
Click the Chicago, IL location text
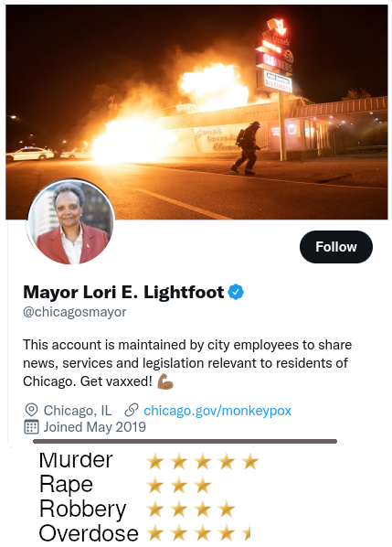pyautogui.click(x=78, y=411)
